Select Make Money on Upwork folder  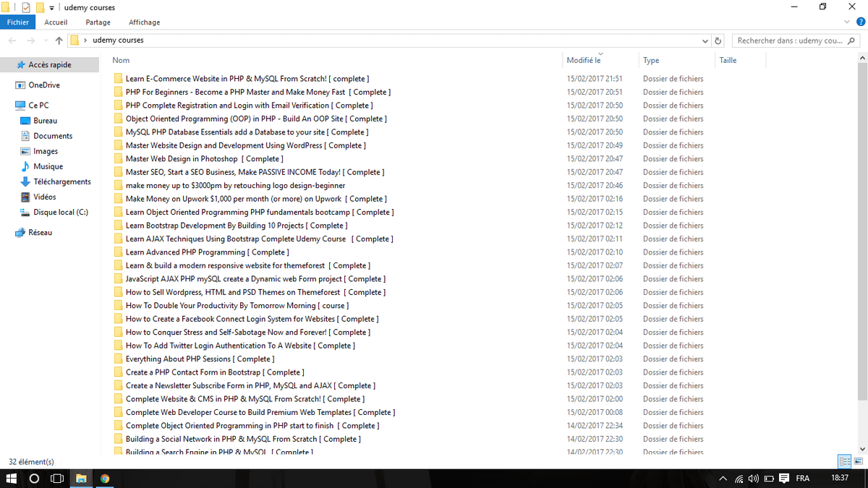click(256, 199)
